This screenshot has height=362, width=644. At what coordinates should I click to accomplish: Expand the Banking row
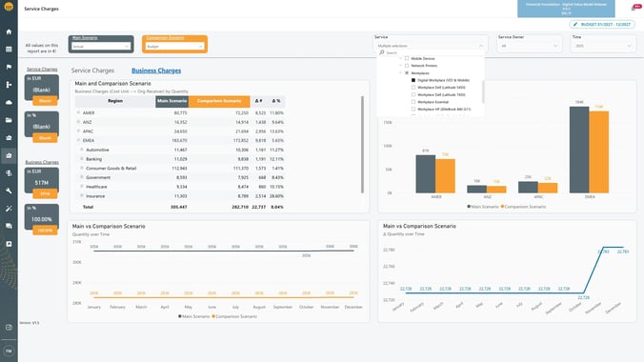82,158
